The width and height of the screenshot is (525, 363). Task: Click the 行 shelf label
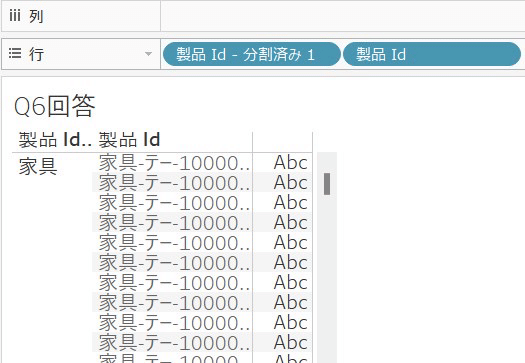point(36,54)
